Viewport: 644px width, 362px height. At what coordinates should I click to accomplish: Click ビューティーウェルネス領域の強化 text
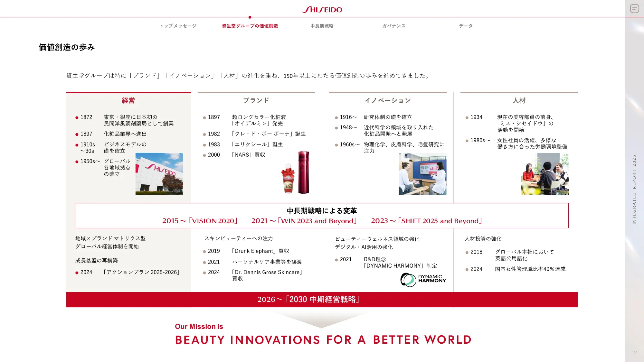click(377, 239)
